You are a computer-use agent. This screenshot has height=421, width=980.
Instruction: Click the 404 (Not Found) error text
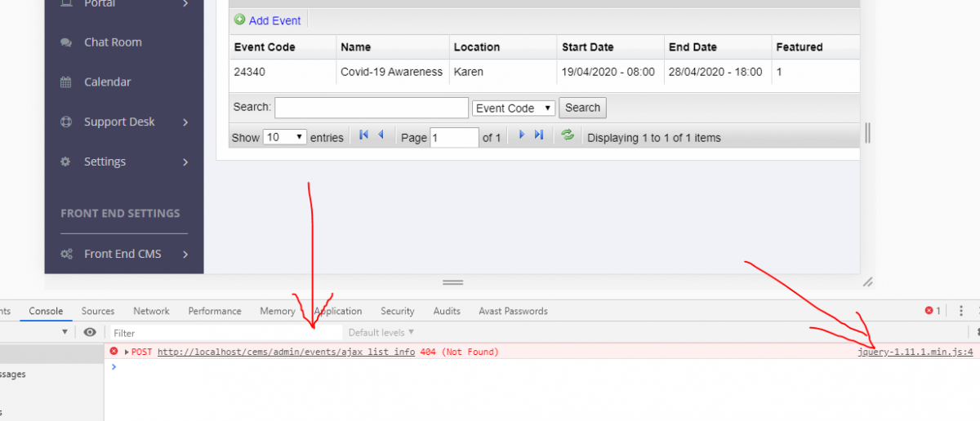pyautogui.click(x=459, y=352)
